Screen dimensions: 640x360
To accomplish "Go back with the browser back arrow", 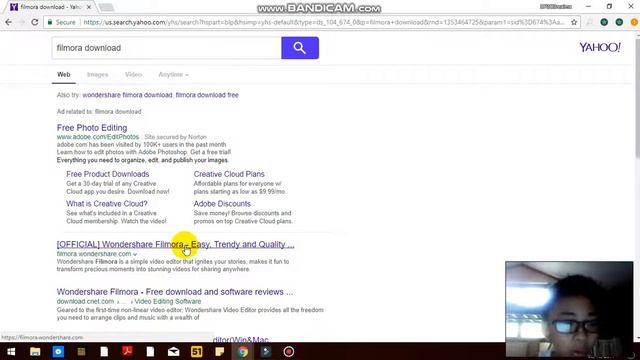I will (x=9, y=22).
